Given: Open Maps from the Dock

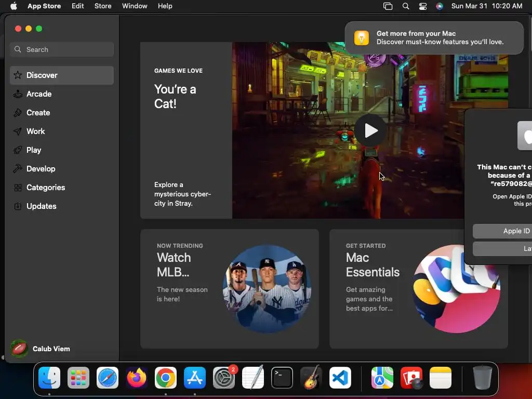Looking at the screenshot, I should click(x=382, y=378).
